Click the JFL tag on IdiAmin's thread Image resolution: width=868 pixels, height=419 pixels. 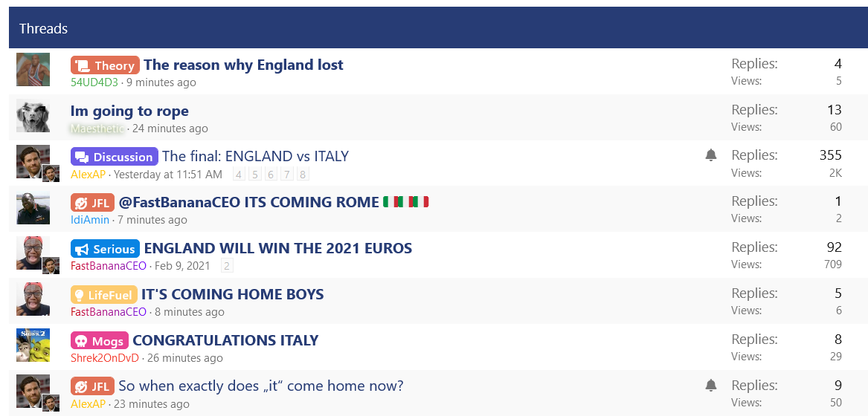pos(92,203)
